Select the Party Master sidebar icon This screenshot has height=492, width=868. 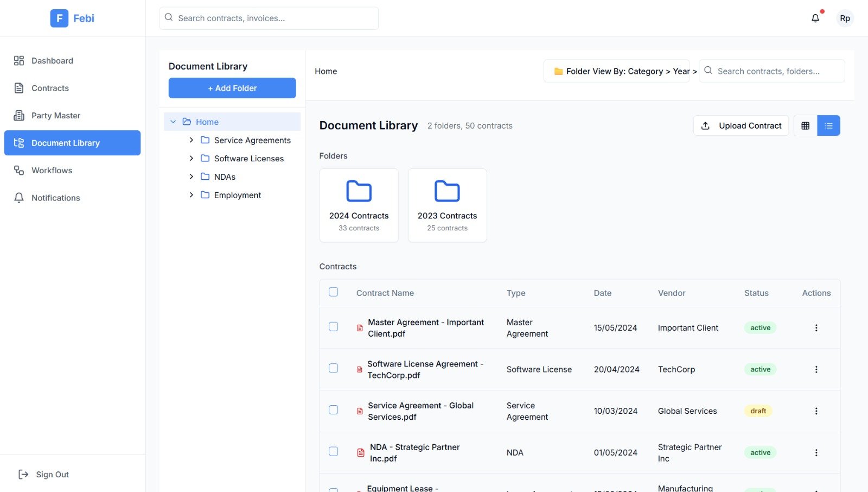click(18, 115)
